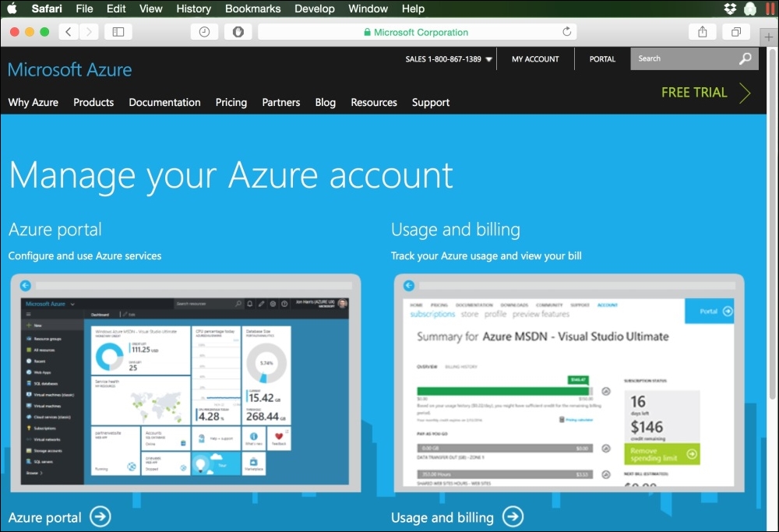Screen dimensions: 779x532
Task: Open the Why Azure navigation item
Action: pos(33,102)
